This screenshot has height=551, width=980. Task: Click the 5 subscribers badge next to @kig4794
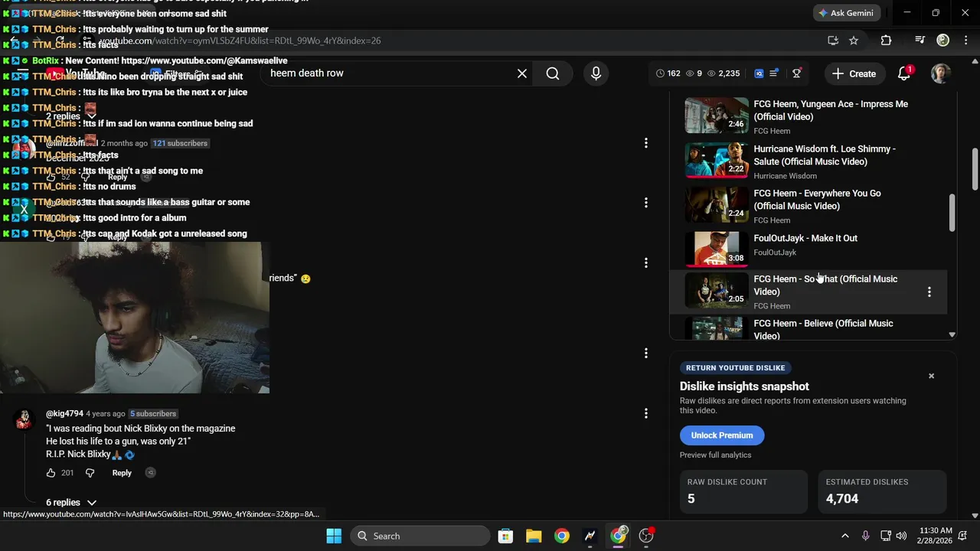153,413
